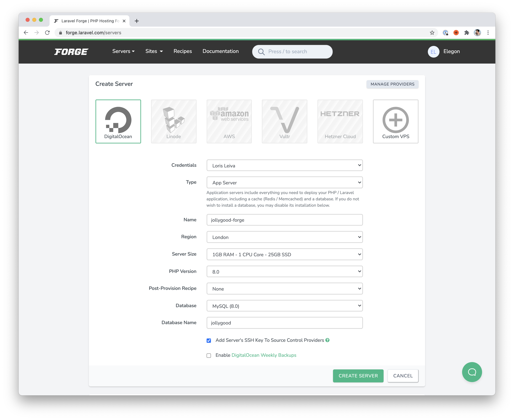Click the Forge logo
Viewport: 514px width, 420px height.
tap(71, 52)
